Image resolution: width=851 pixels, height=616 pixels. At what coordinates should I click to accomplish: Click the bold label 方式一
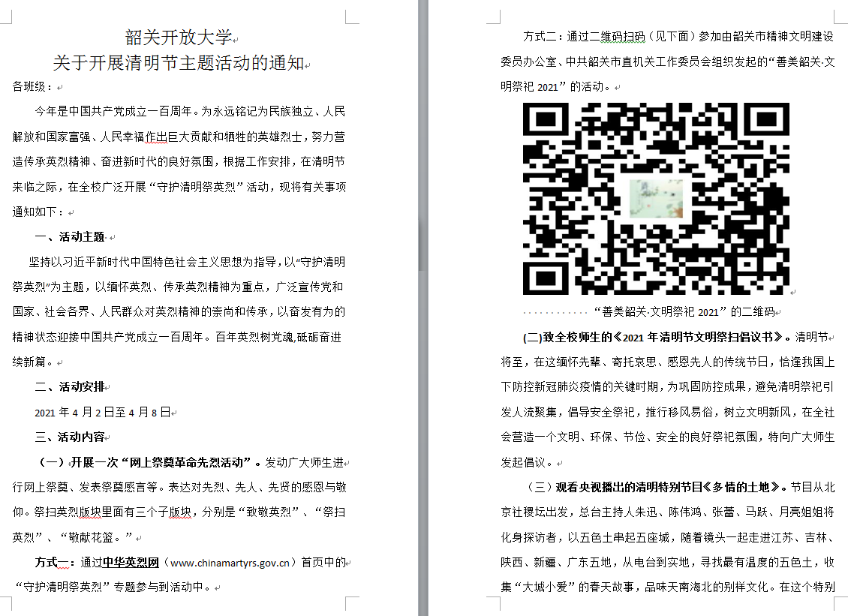pos(55,562)
